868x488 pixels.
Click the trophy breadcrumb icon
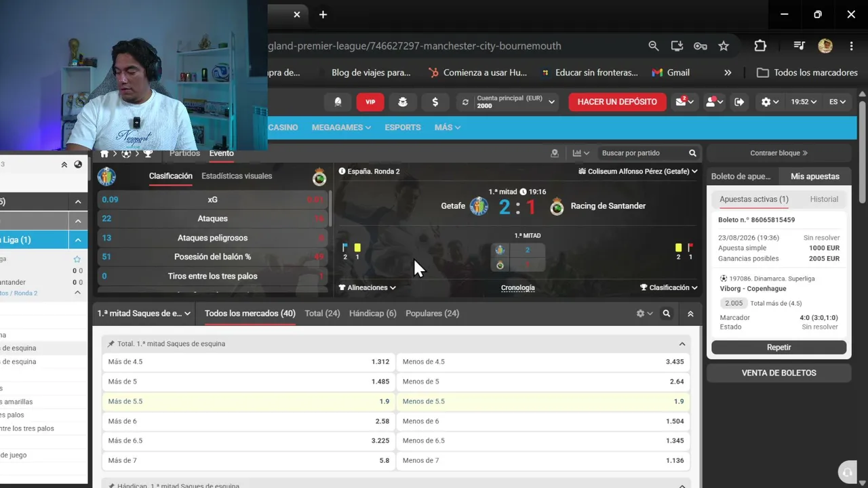point(148,154)
